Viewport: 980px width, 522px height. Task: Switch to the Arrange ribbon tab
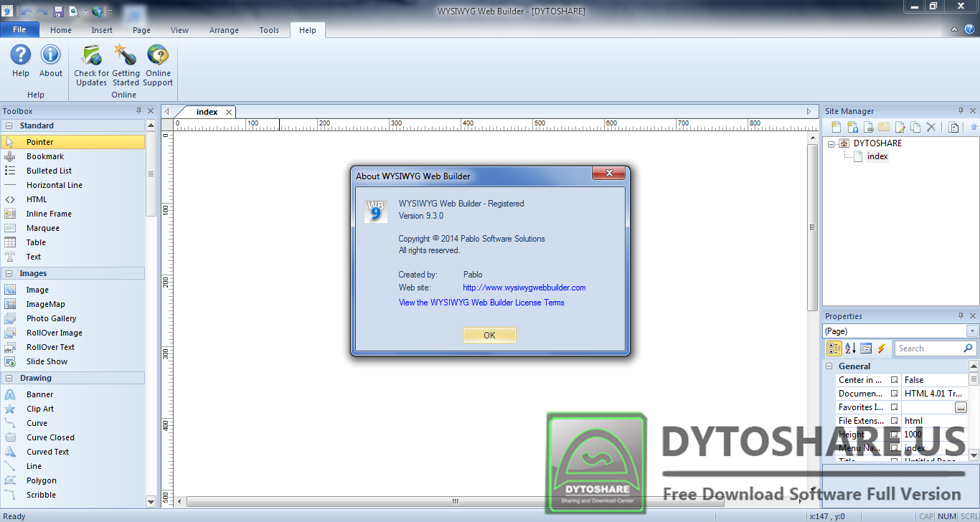(x=224, y=30)
